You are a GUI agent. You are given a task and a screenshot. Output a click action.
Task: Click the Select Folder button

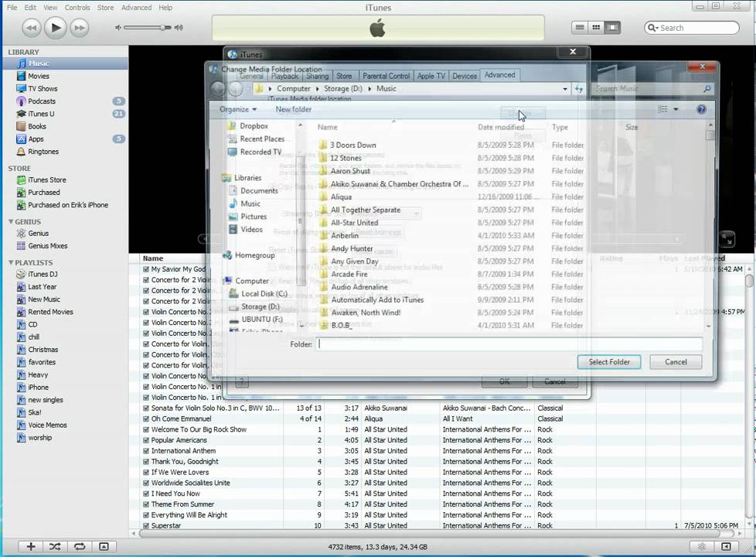coord(609,362)
